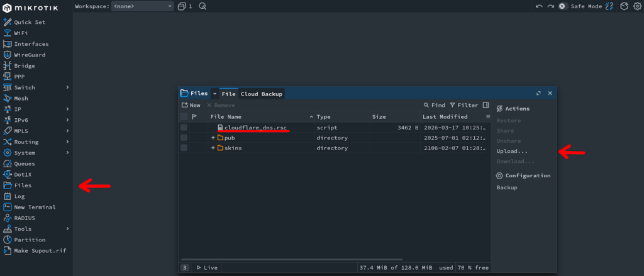Click the Upload... action
This screenshot has width=644, height=276.
click(512, 152)
